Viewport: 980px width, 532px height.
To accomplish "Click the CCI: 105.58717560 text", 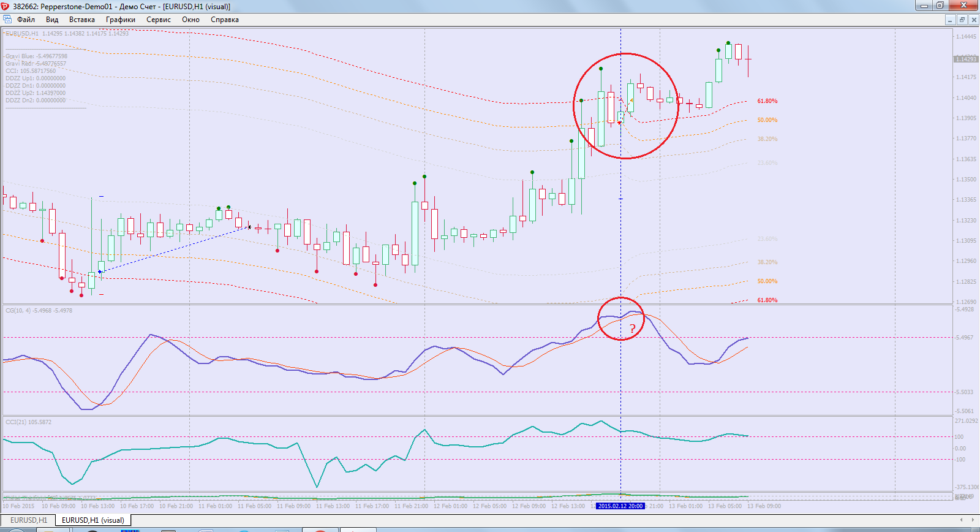I will (x=31, y=71).
